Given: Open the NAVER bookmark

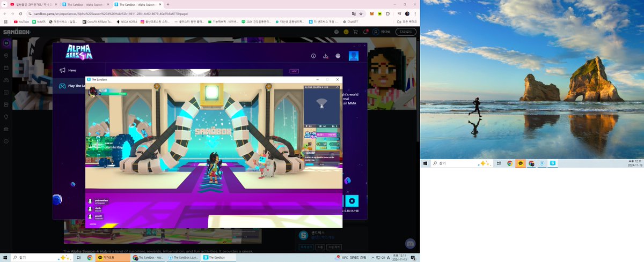Looking at the screenshot, I should click(x=39, y=21).
